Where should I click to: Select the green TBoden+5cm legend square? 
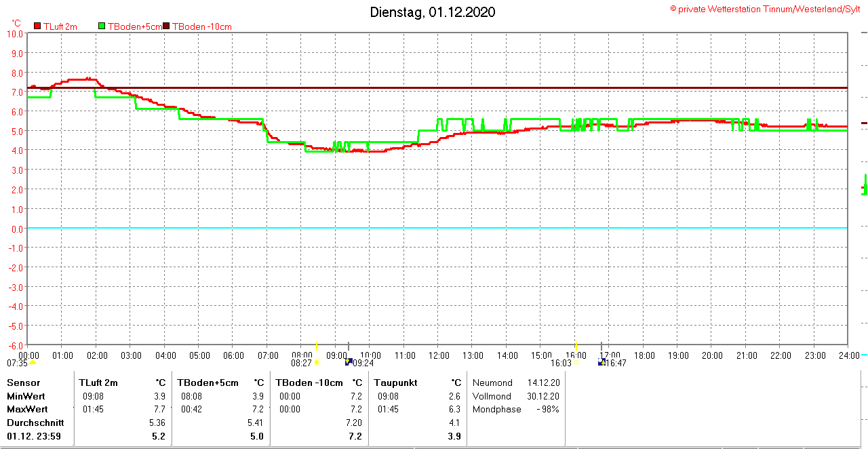click(102, 26)
